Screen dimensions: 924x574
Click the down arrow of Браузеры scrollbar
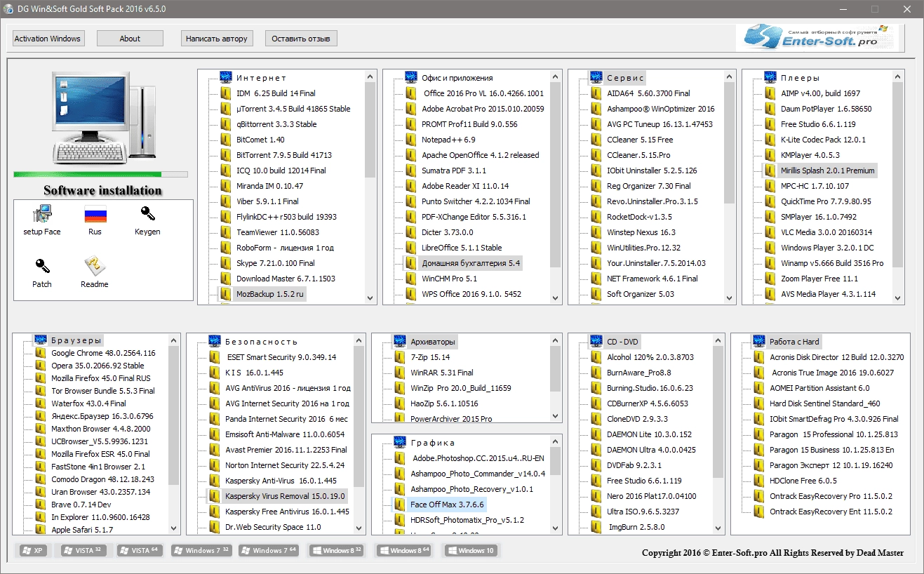pos(174,528)
